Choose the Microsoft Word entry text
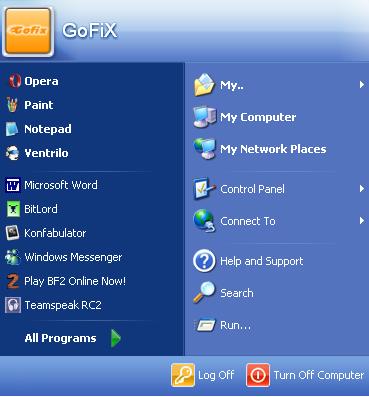369x397 pixels. [x=61, y=185]
